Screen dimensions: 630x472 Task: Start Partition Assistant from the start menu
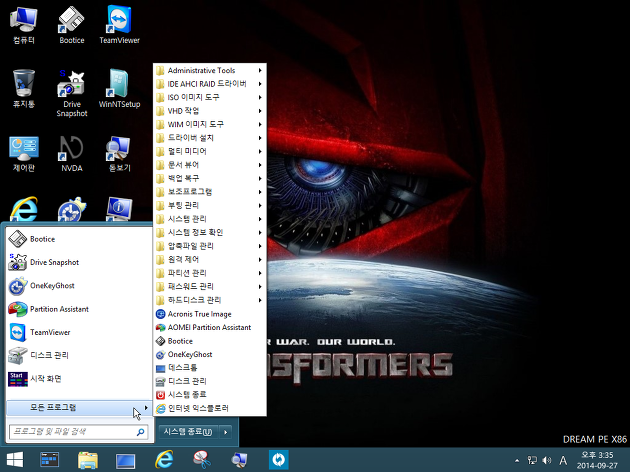point(79,309)
